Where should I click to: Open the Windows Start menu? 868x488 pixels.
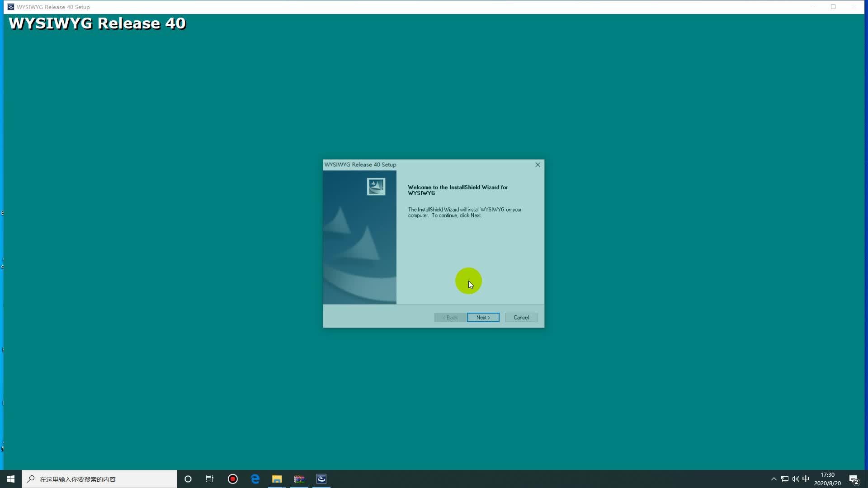(x=11, y=479)
